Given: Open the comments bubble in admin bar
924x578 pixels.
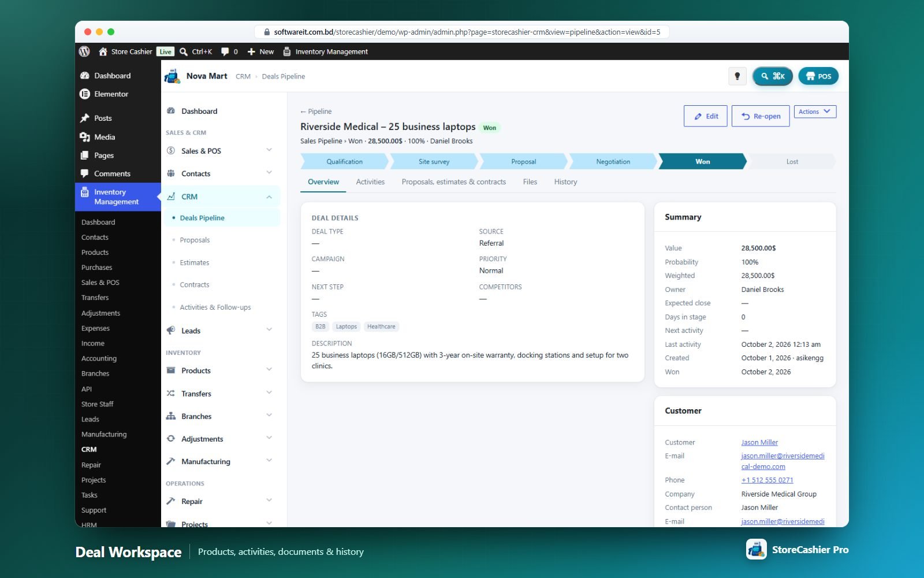Looking at the screenshot, I should [225, 51].
